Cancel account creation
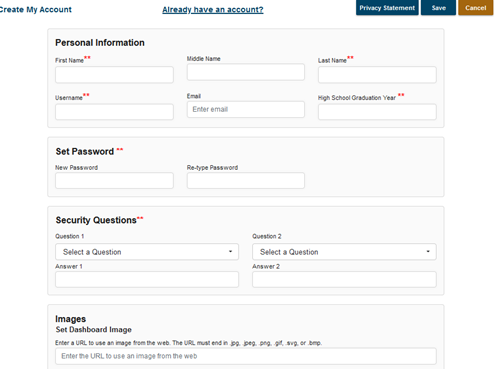 476,8
